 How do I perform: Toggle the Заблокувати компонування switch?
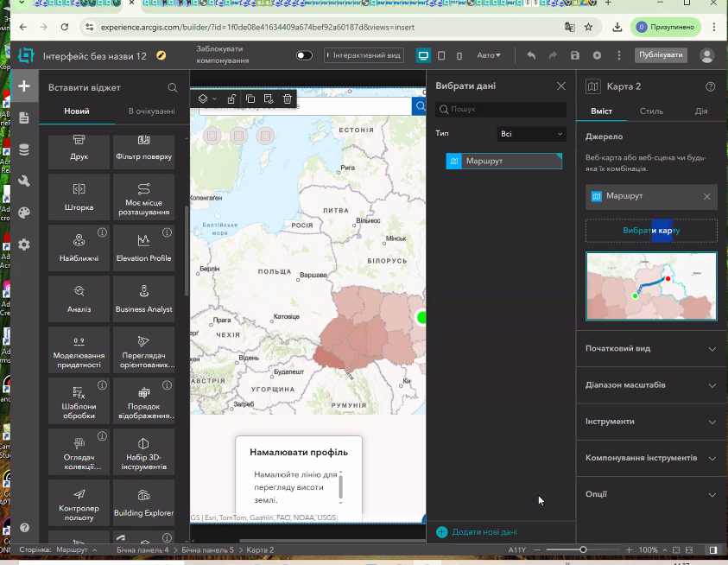[304, 55]
